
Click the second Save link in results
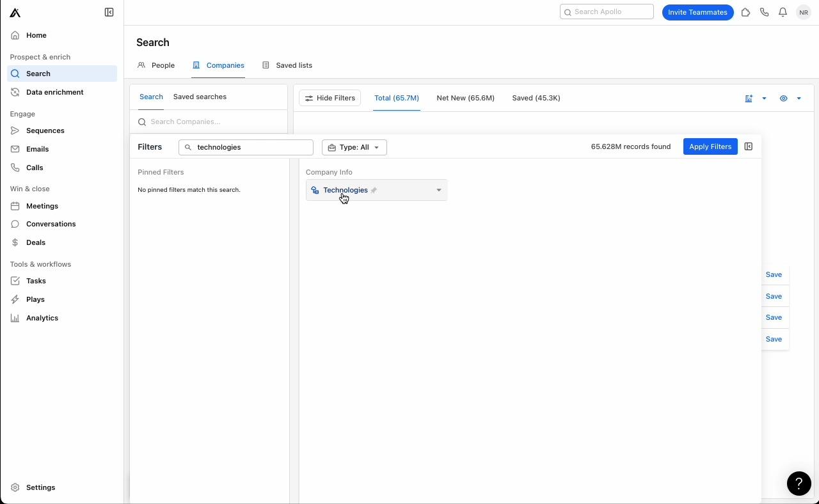pyautogui.click(x=774, y=296)
